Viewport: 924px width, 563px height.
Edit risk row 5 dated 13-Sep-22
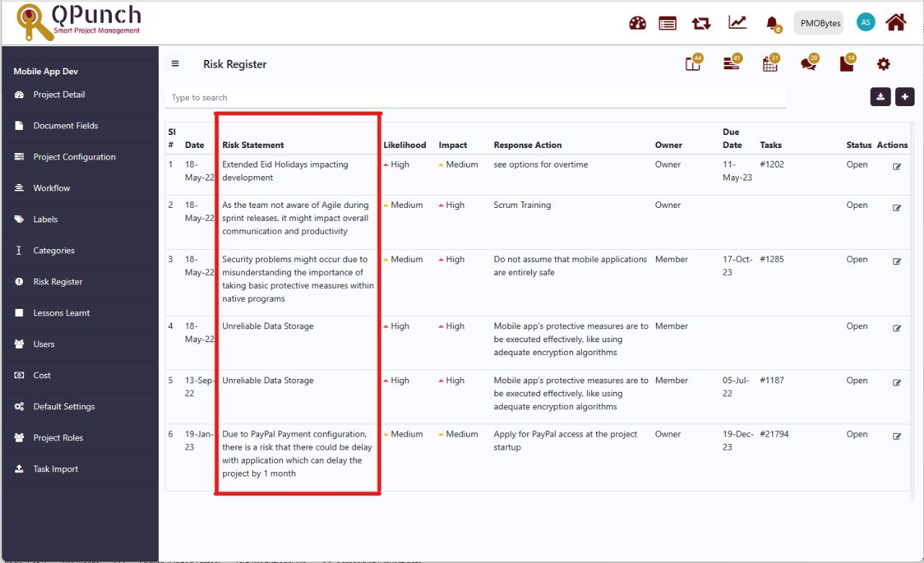point(897,383)
